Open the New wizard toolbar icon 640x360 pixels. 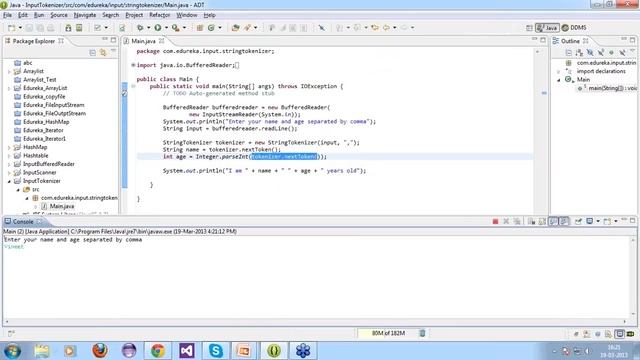11,28
